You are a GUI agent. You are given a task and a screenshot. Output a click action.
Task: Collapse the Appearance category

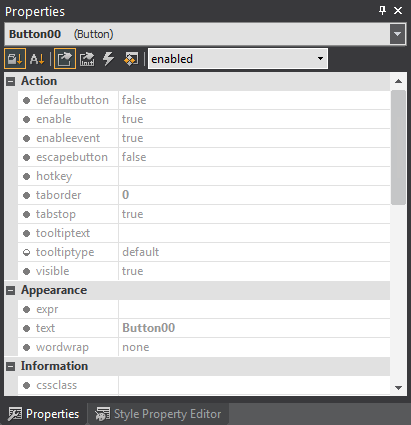[11, 291]
